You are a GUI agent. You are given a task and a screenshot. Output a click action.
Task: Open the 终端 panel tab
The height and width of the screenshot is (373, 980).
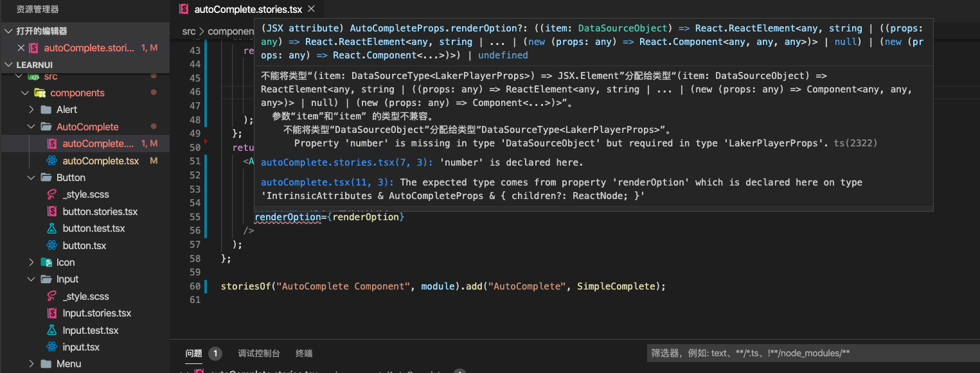click(304, 353)
